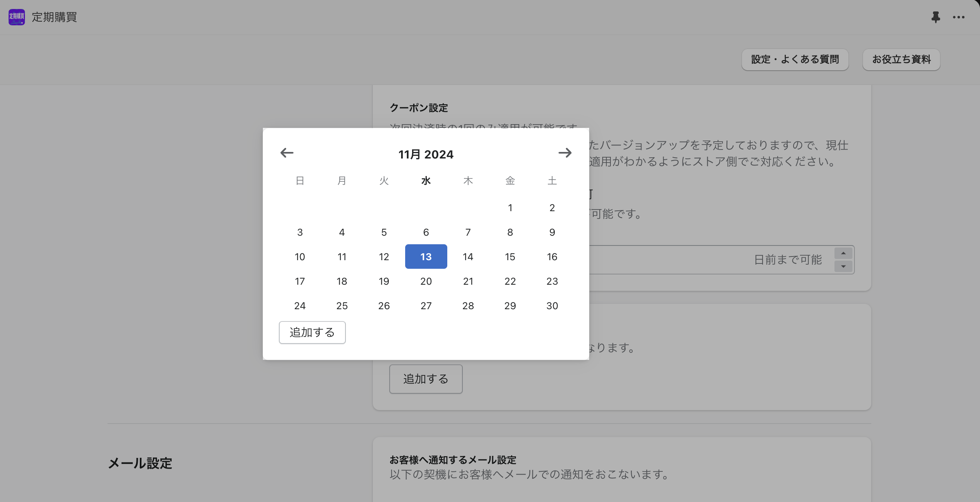Pick date 24 in the calendar
980x502 pixels.
click(300, 306)
